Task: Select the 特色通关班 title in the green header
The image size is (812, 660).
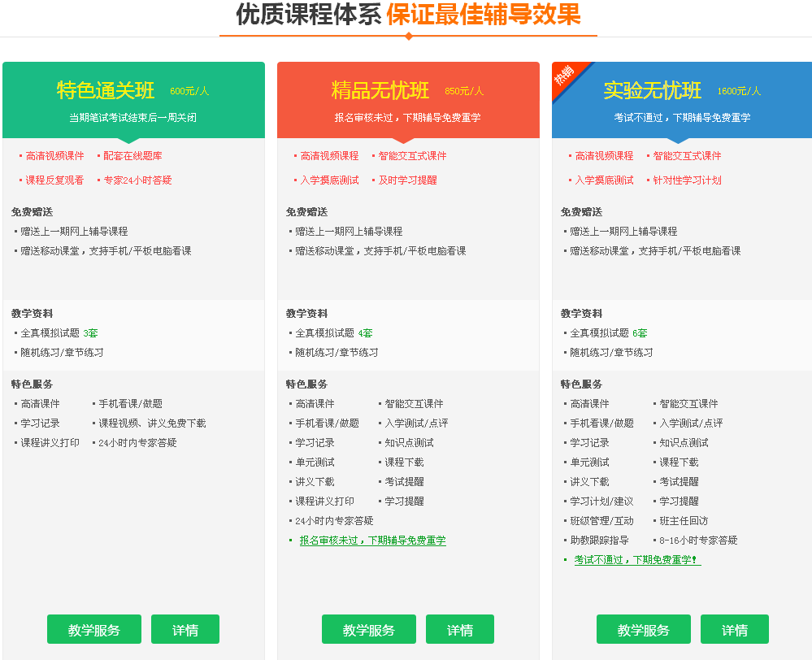Action: pos(106,90)
